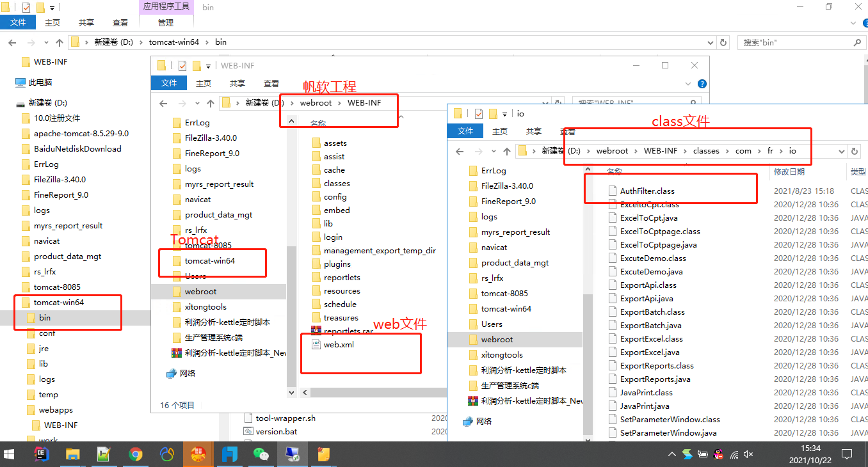868x467 pixels.
Task: Open address history dropdown in bin window
Action: coord(711,42)
